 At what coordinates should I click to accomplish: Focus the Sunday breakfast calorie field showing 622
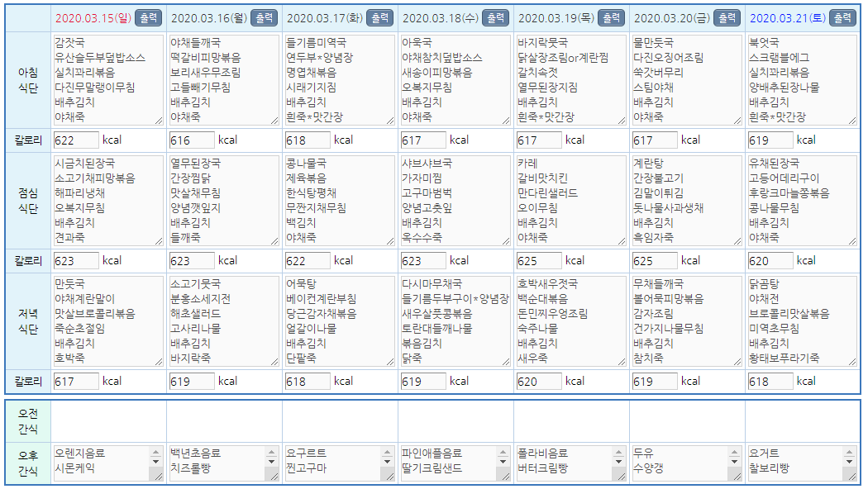75,140
